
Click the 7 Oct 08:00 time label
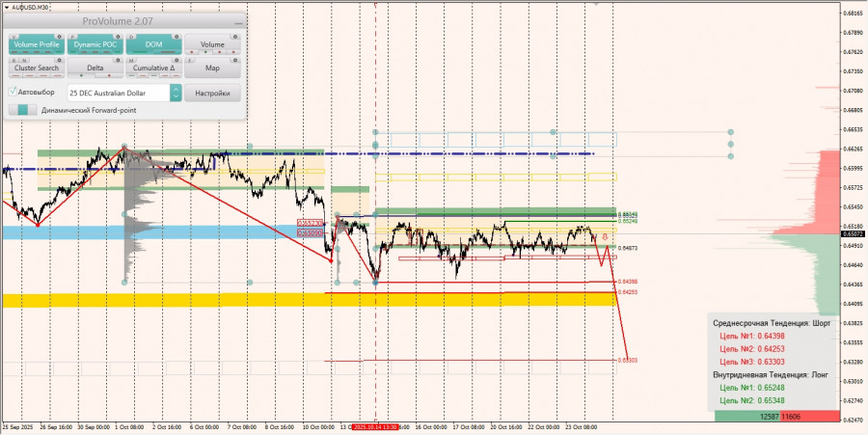240,427
